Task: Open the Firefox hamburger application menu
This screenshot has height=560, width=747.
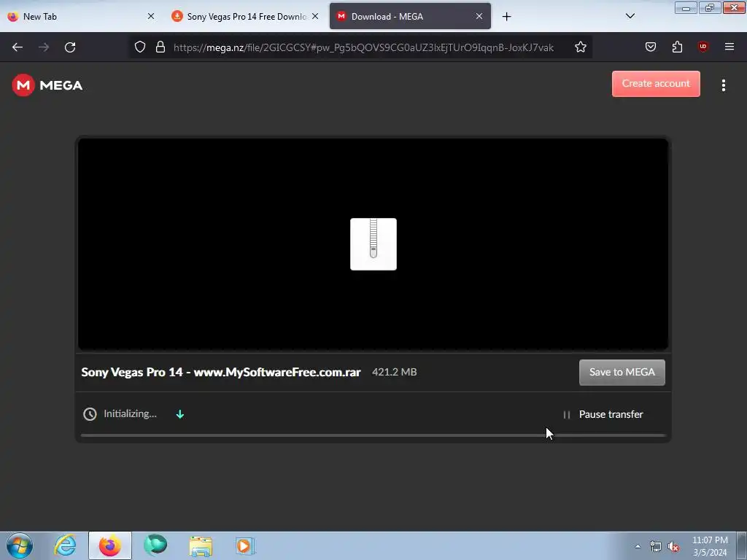Action: tap(729, 47)
